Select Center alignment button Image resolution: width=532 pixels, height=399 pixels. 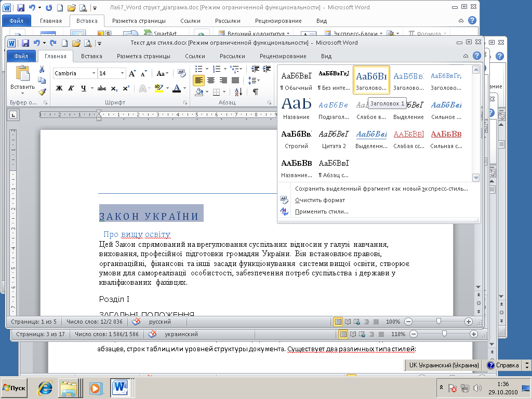point(211,81)
